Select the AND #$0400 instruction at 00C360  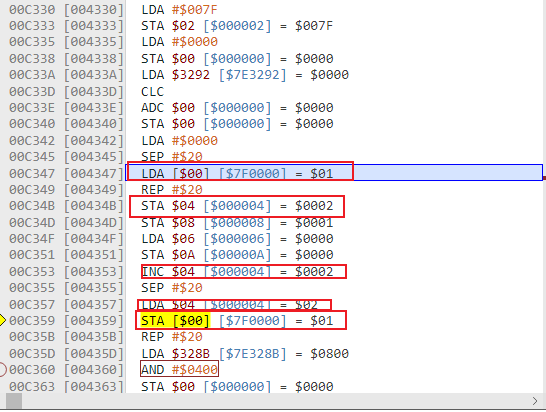point(179,370)
